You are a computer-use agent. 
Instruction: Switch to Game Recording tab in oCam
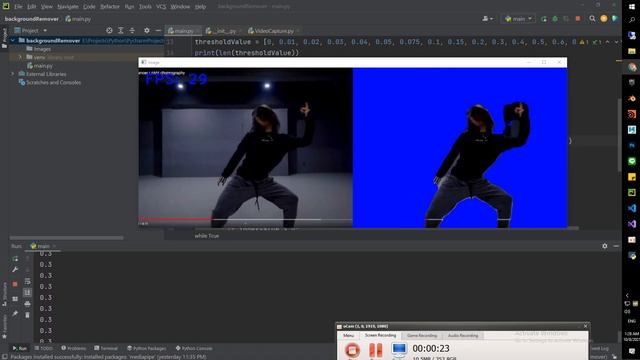(x=422, y=336)
